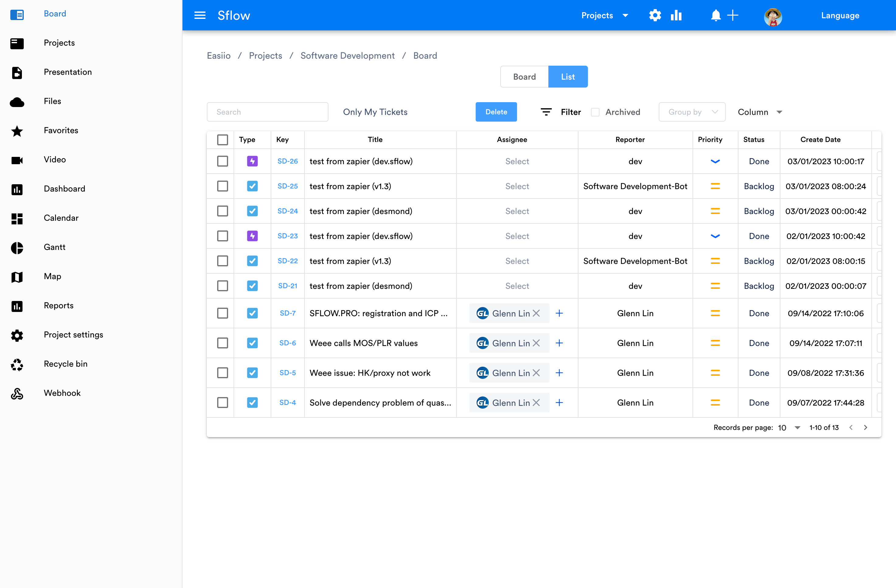
Task: Toggle the Archived checkbox filter
Action: coord(595,112)
